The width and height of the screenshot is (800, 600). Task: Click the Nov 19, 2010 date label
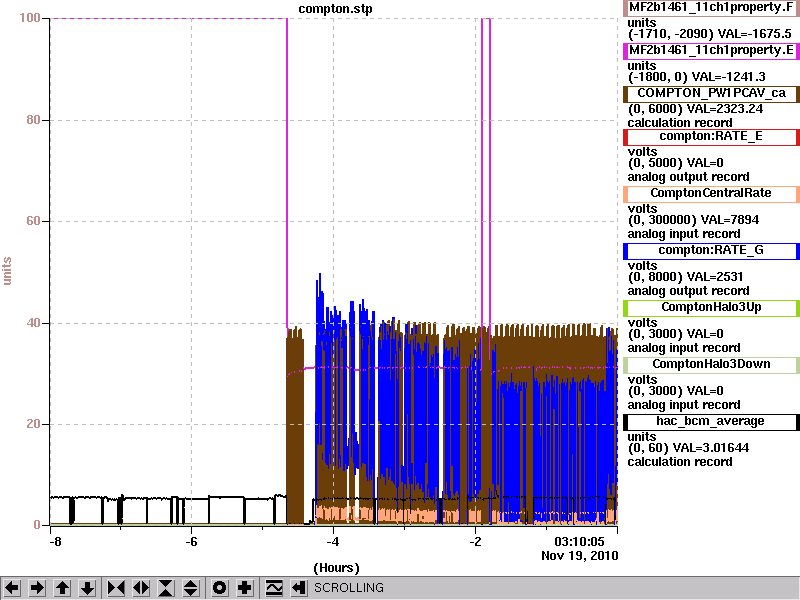click(x=580, y=556)
